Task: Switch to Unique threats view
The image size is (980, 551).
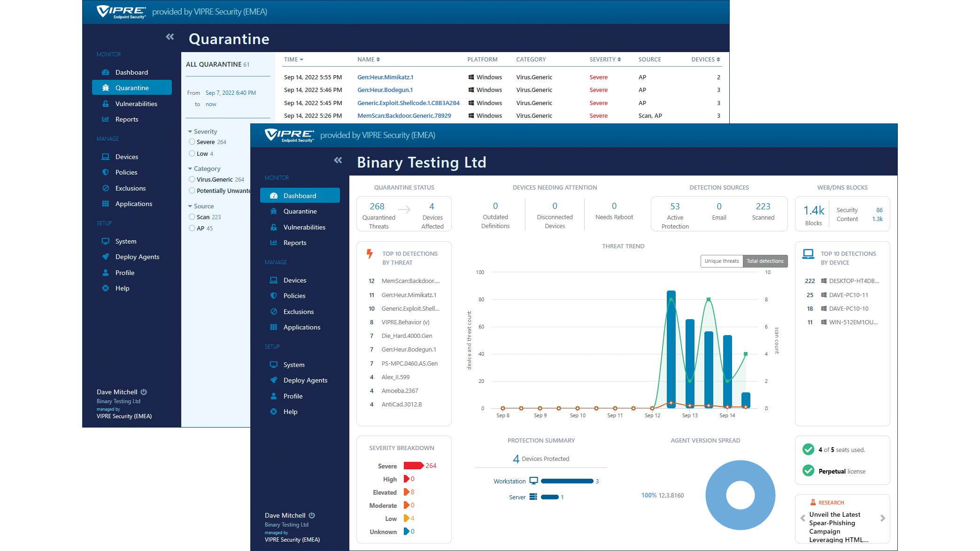Action: (x=722, y=261)
